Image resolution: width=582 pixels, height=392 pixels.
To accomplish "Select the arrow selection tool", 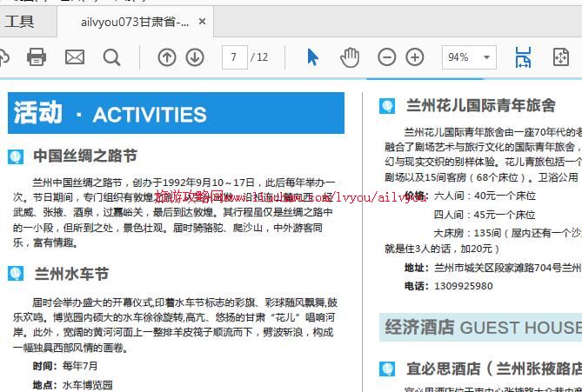I will 313,57.
